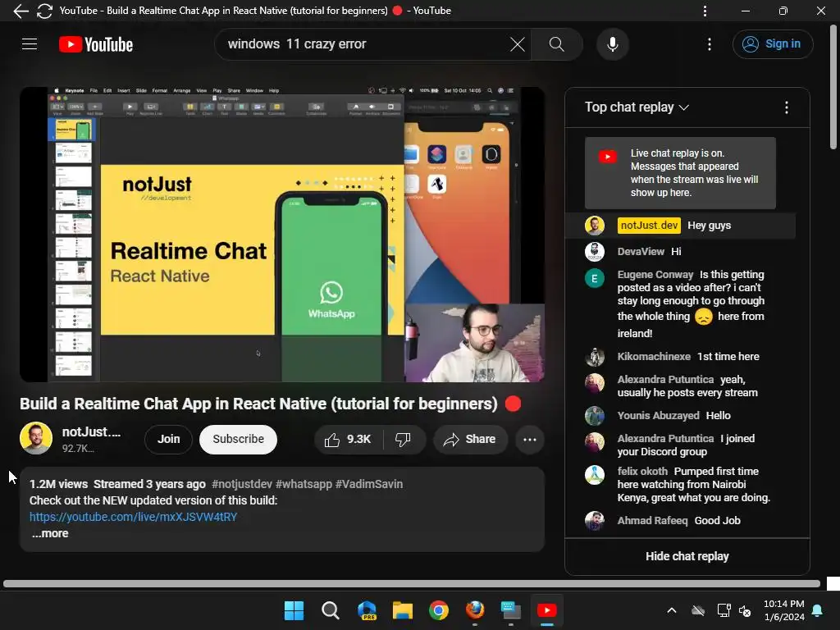Open the notJust.dev chat author badge

coord(649,226)
